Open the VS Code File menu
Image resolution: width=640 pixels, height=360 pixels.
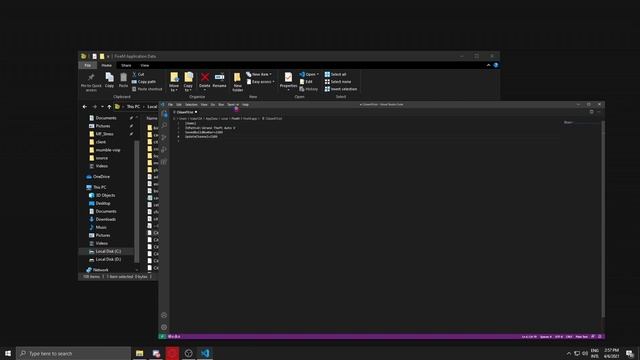171,104
